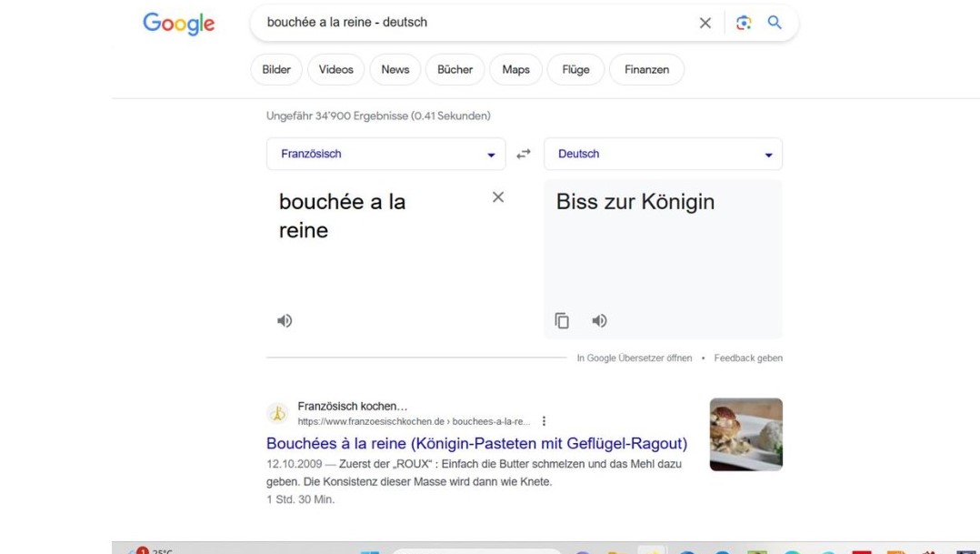
Task: Open the three-dot menu beside the result URL
Action: coord(544,421)
